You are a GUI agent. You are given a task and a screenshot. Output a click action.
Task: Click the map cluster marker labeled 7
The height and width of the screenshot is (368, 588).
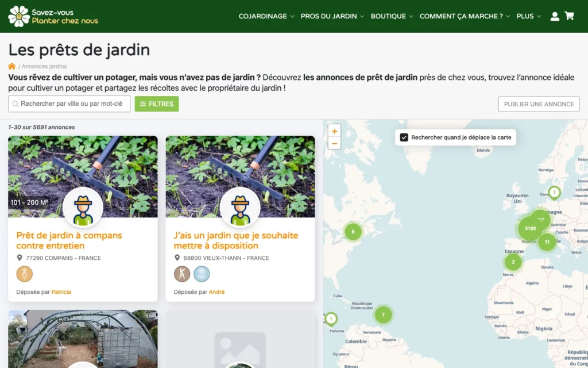coord(383,315)
